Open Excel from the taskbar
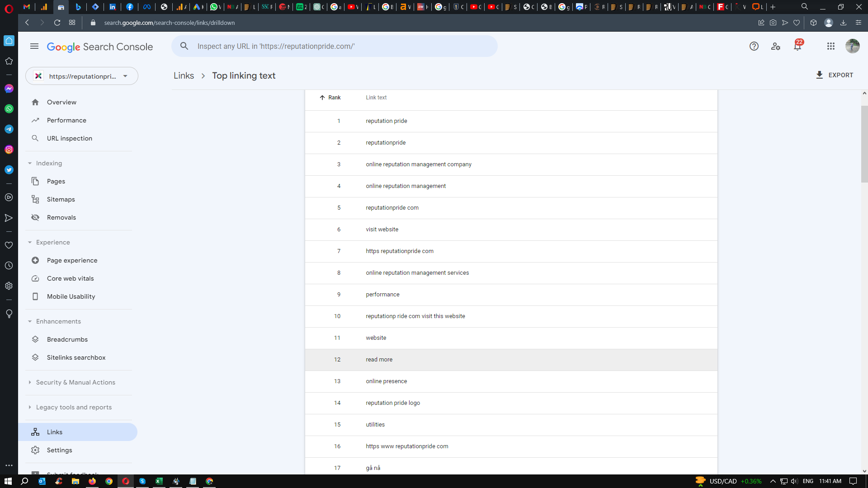The height and width of the screenshot is (488, 868). (x=159, y=481)
